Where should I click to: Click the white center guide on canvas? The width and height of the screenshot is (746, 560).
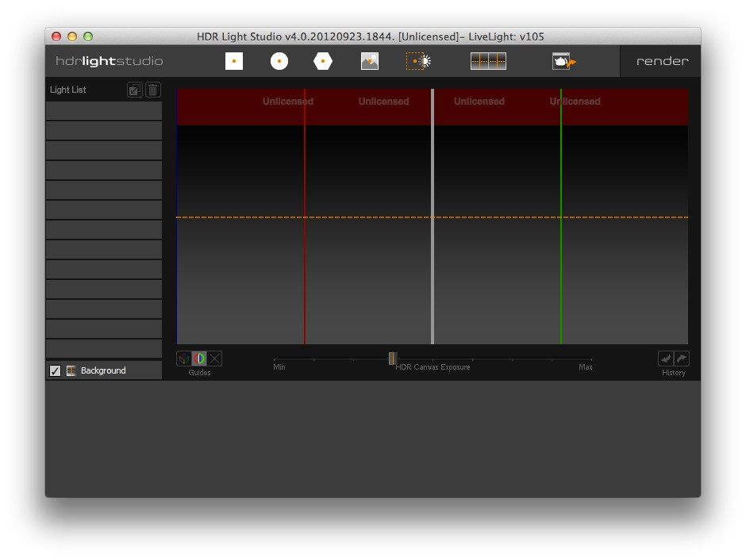(x=433, y=217)
